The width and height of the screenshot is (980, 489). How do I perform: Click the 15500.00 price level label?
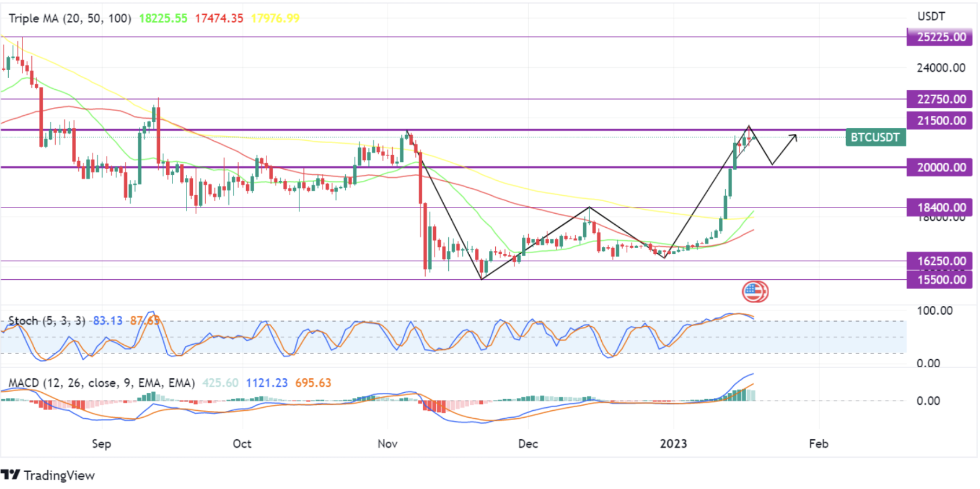tap(939, 280)
